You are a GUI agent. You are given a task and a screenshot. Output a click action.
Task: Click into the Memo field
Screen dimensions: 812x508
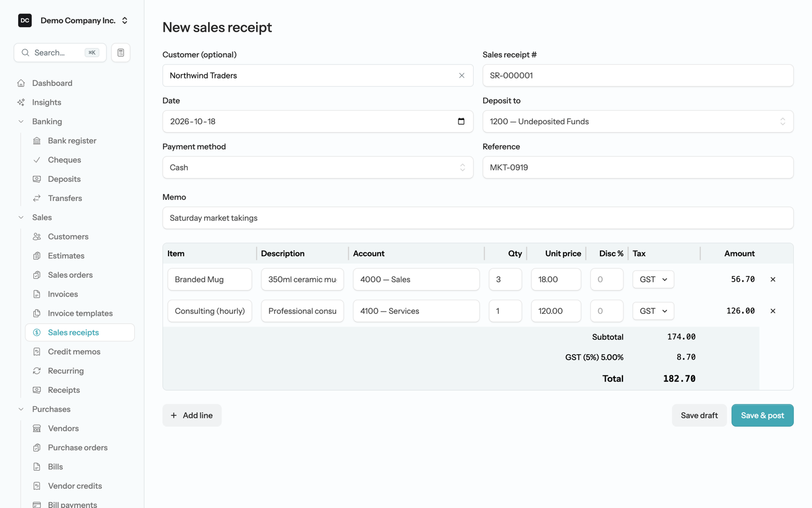(x=478, y=218)
